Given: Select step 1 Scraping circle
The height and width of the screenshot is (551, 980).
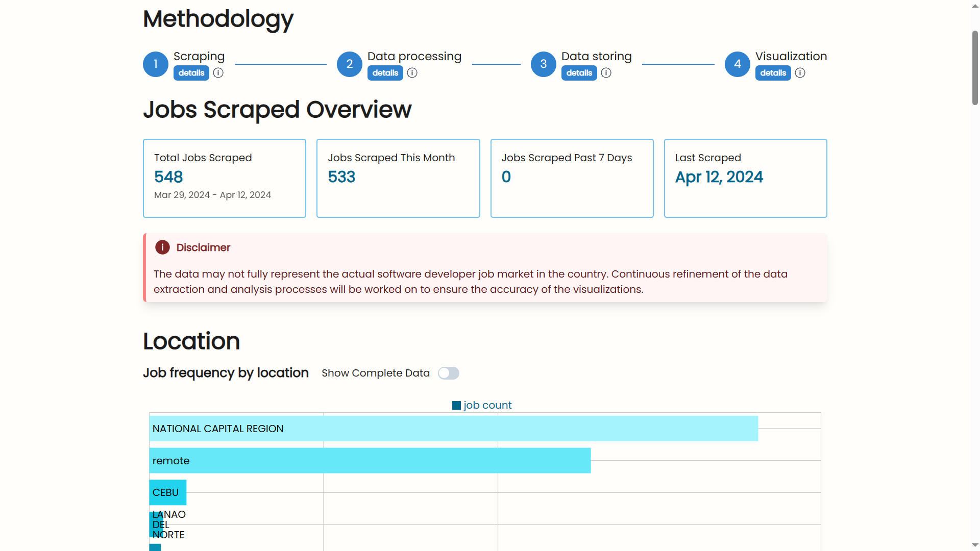Looking at the screenshot, I should [x=156, y=64].
